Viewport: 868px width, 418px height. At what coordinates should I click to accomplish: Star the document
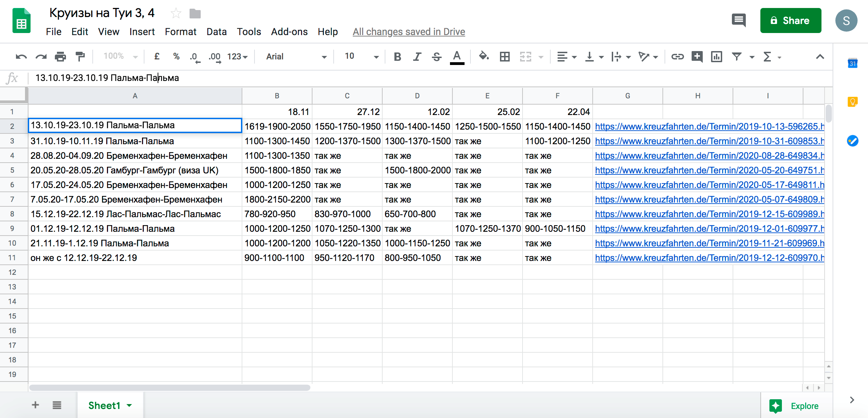[x=176, y=14]
